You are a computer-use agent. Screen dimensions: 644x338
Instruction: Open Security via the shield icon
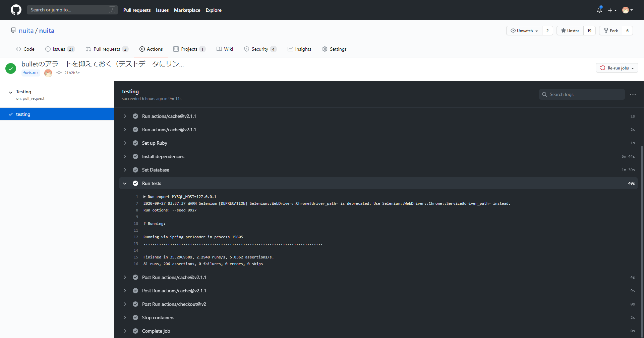click(247, 49)
